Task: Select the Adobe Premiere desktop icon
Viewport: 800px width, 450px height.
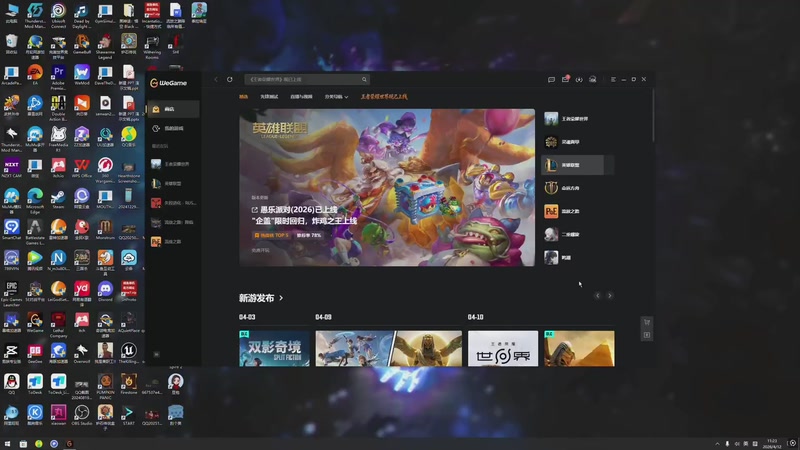Action: [x=58, y=77]
